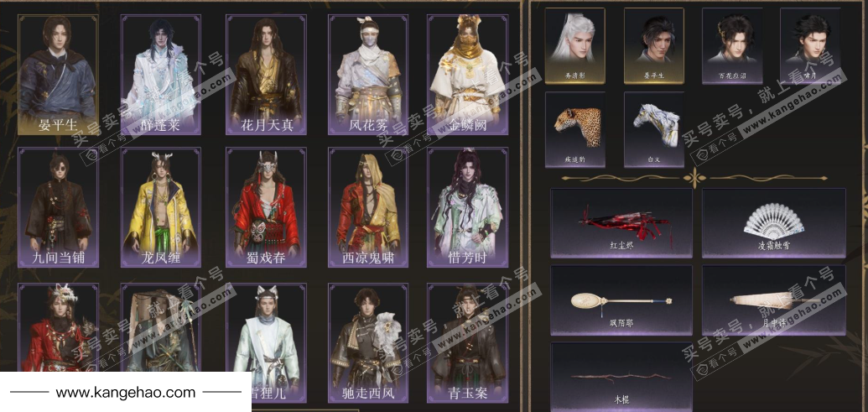Click the 木棍 wooden stick weapon
This screenshot has height=412, width=868.
pyautogui.click(x=621, y=377)
